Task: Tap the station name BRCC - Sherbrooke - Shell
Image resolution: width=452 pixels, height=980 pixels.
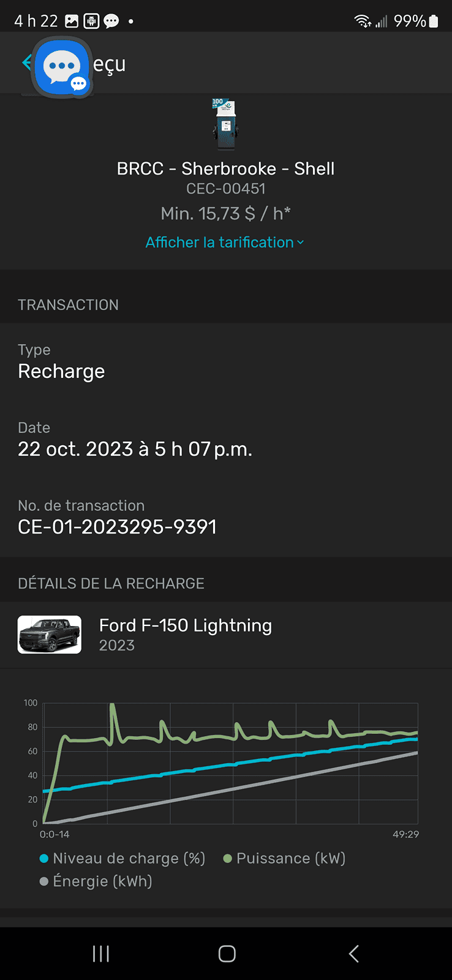Action: 225,168
